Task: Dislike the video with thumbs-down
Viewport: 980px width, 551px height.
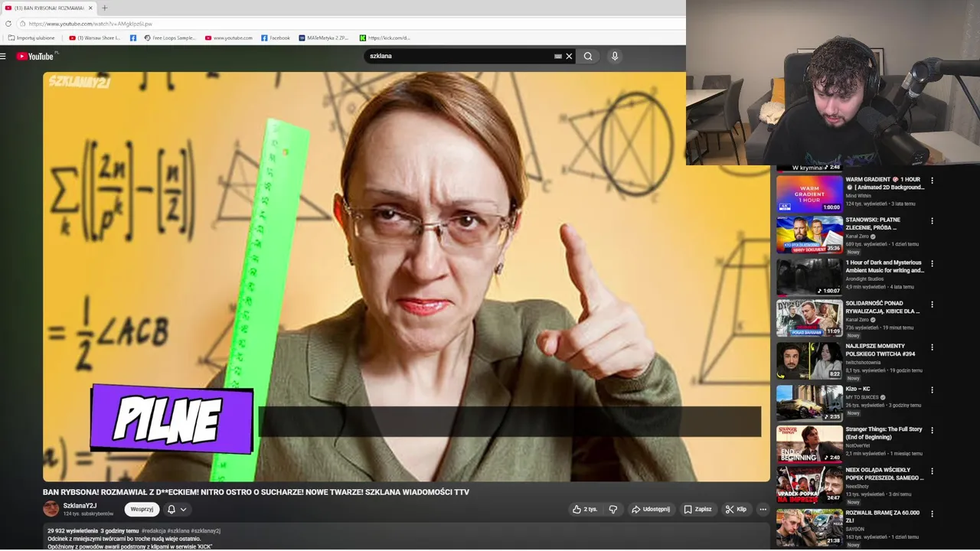Action: pyautogui.click(x=612, y=509)
